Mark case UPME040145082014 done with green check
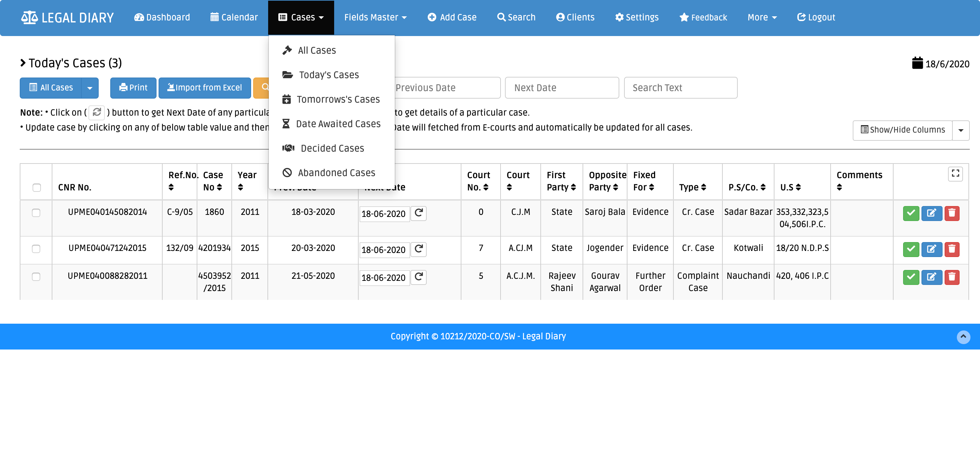 [911, 213]
